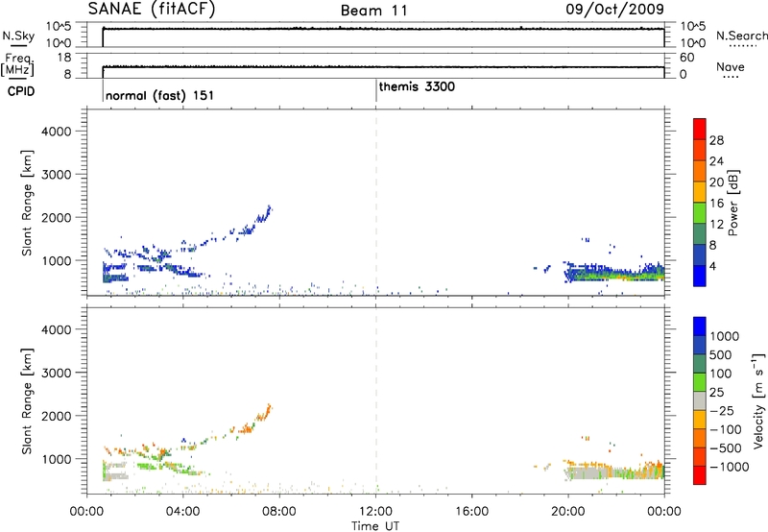768x532 pixels.
Task: Click the '04:00' time axis tick label
Action: tap(182, 512)
